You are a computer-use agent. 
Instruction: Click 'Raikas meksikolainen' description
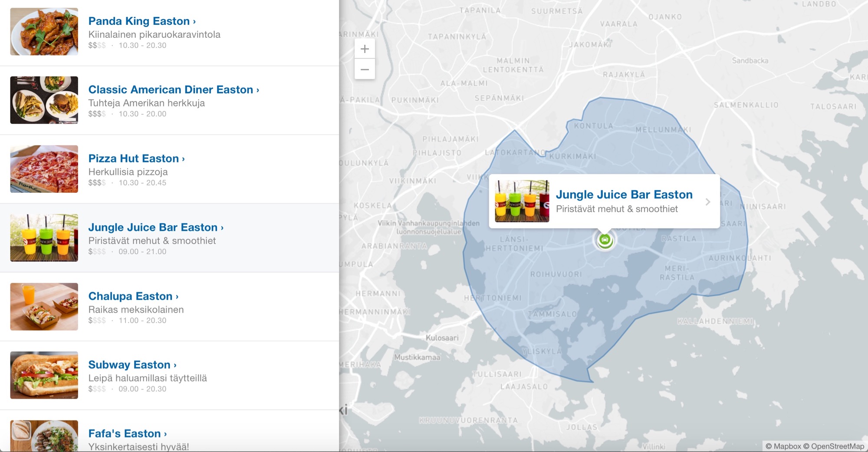pyautogui.click(x=136, y=310)
